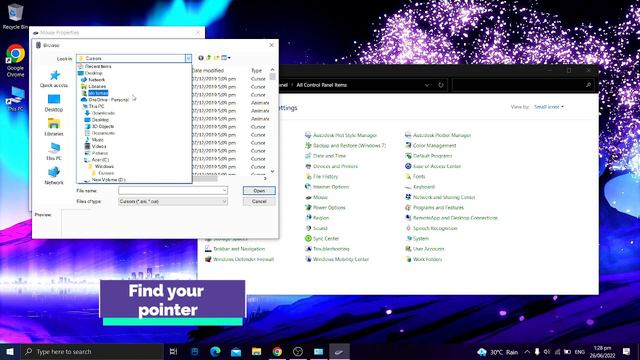Open the File name dropdown arrow
Screen dimensions: 640x360
[224, 191]
